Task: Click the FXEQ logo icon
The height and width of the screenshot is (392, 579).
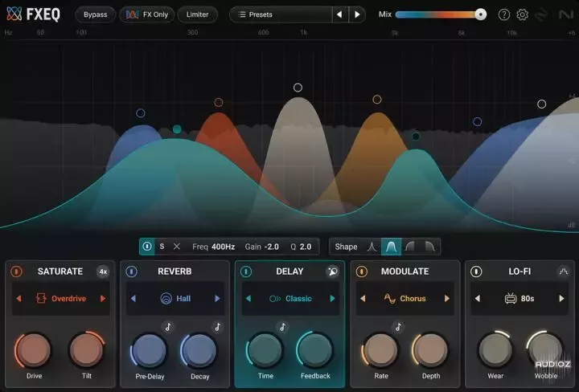Action: (x=14, y=14)
